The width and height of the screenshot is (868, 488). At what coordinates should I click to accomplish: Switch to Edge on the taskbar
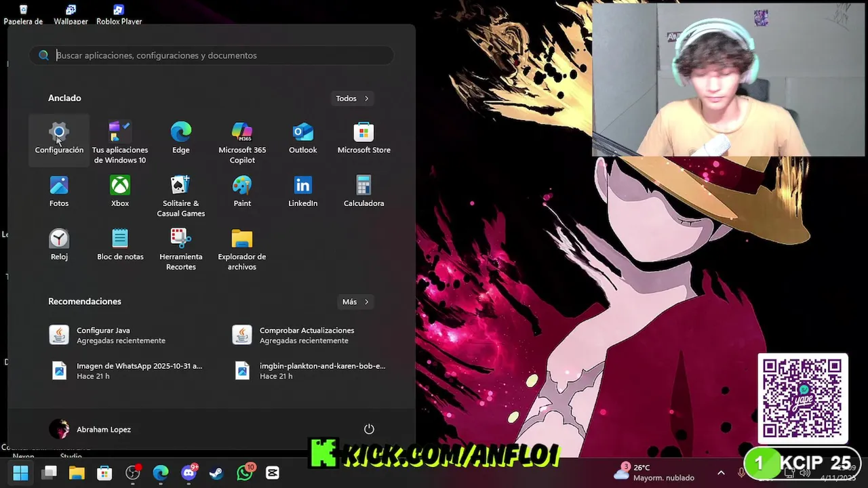coord(161,473)
